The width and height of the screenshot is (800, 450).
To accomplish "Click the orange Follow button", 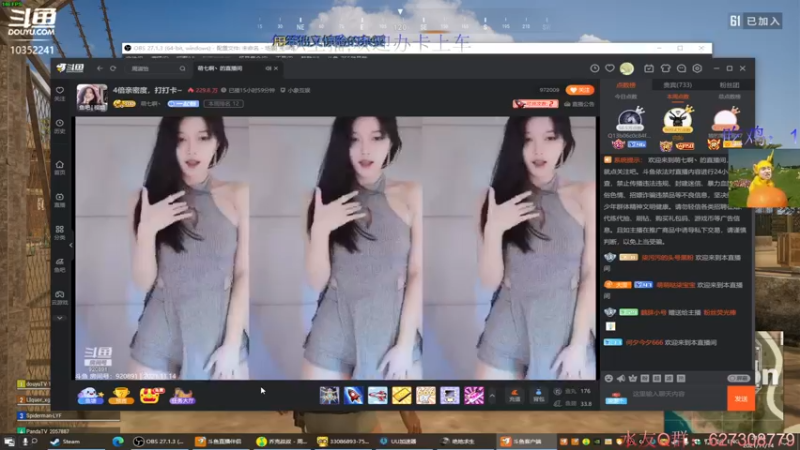I will click(580, 90).
